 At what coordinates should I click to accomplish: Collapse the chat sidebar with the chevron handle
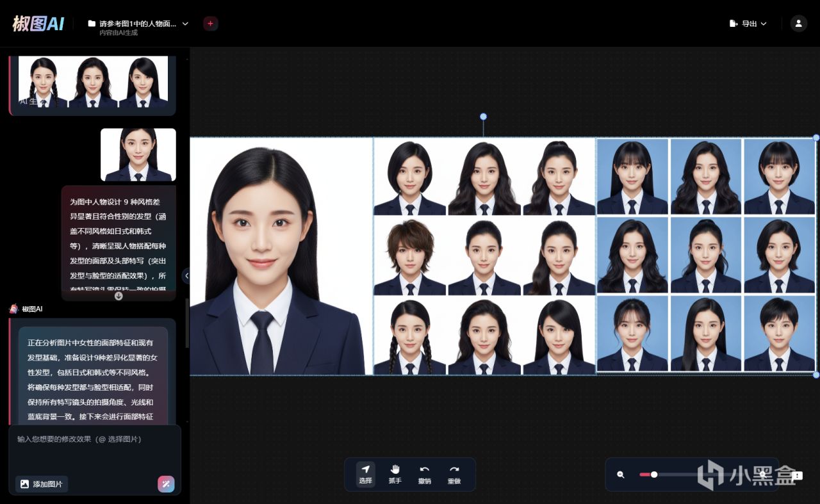point(186,276)
